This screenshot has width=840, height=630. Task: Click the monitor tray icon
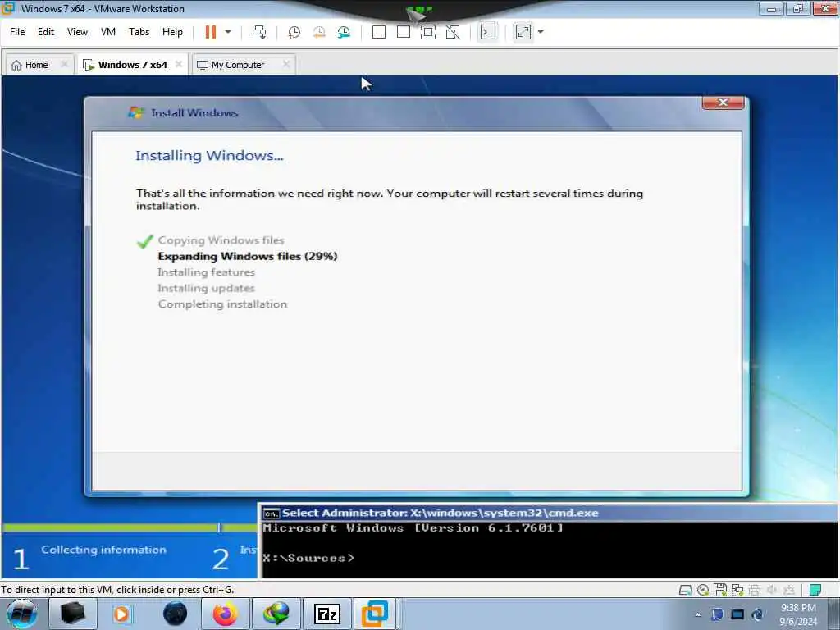click(737, 614)
